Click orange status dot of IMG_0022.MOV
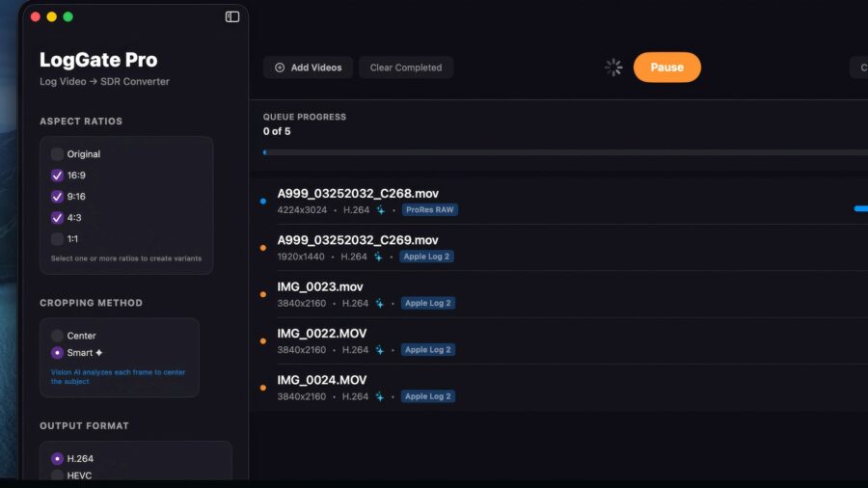 [263, 341]
